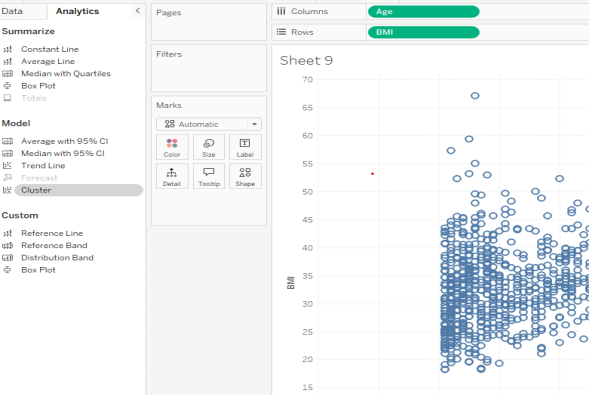The width and height of the screenshot is (590, 395).
Task: Open the Shape marks card
Action: 245,176
